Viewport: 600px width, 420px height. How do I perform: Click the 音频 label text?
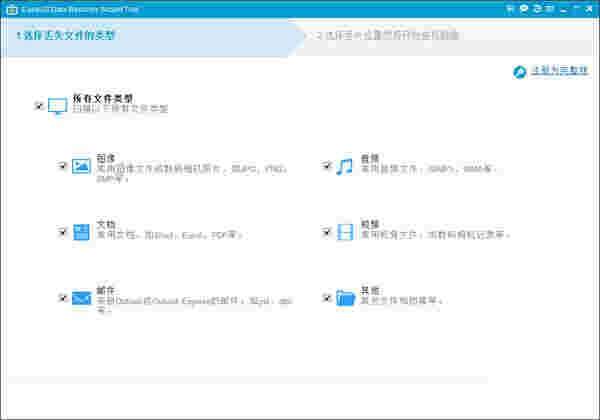(x=370, y=158)
